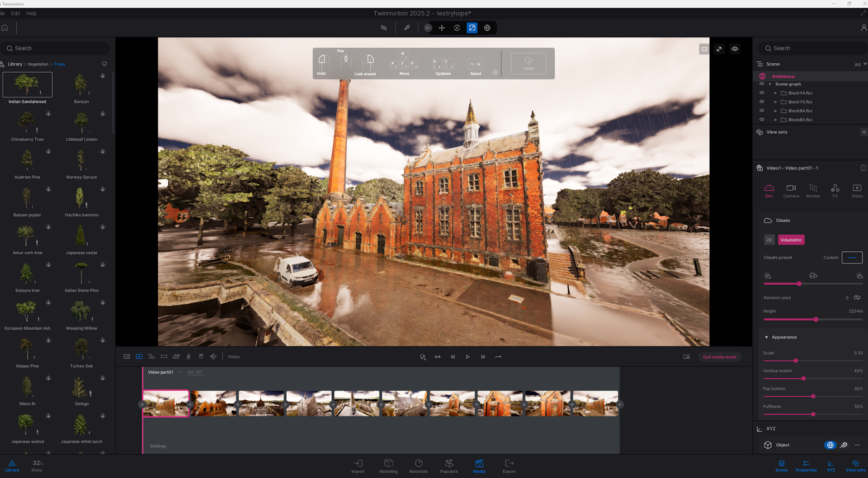868x478 pixels.
Task: Toggle visibility of BlockBX.fbx
Action: (x=762, y=120)
